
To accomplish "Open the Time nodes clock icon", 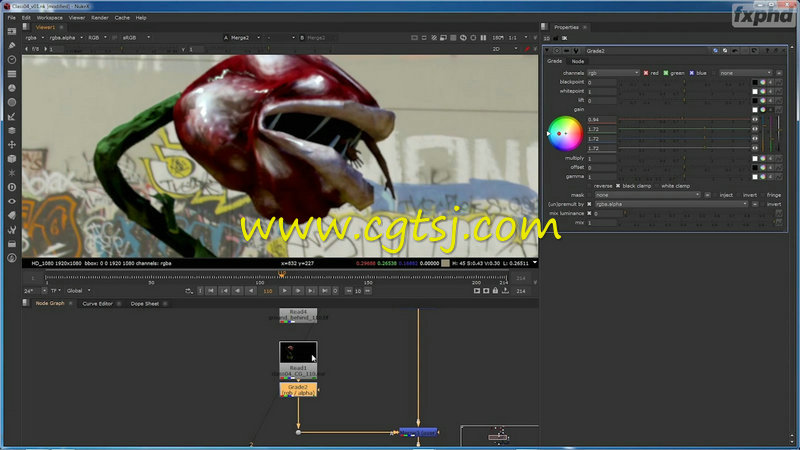I will (x=12, y=60).
